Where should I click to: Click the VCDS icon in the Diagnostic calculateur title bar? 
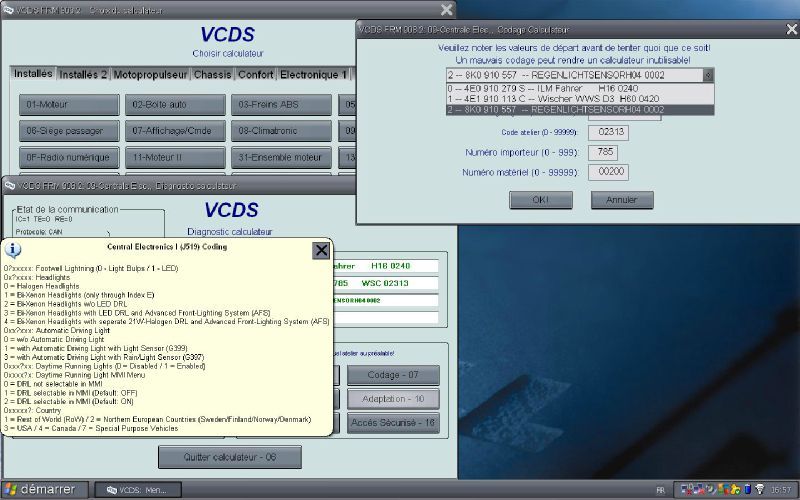click(10, 185)
